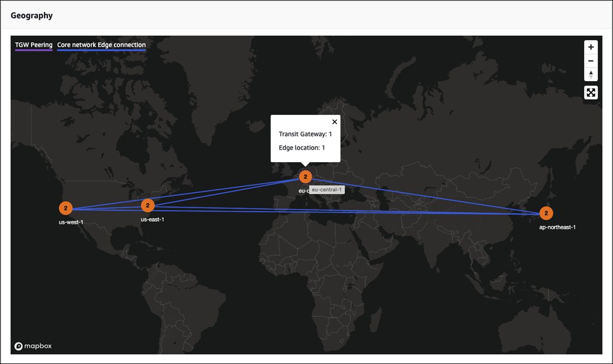The image size is (613, 364).
Task: Click the zoom out "−" map control
Action: click(x=591, y=61)
